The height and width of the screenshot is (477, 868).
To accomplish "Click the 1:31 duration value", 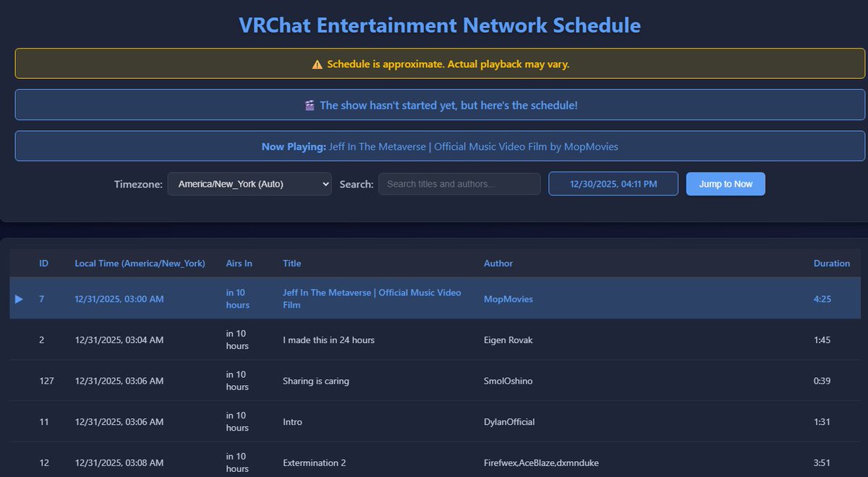I will tap(822, 422).
